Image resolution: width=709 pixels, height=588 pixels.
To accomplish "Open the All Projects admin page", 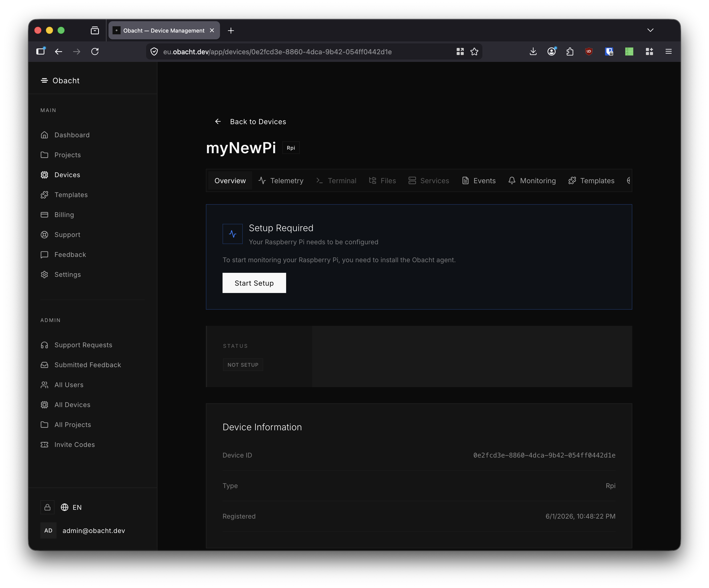I will [66, 424].
